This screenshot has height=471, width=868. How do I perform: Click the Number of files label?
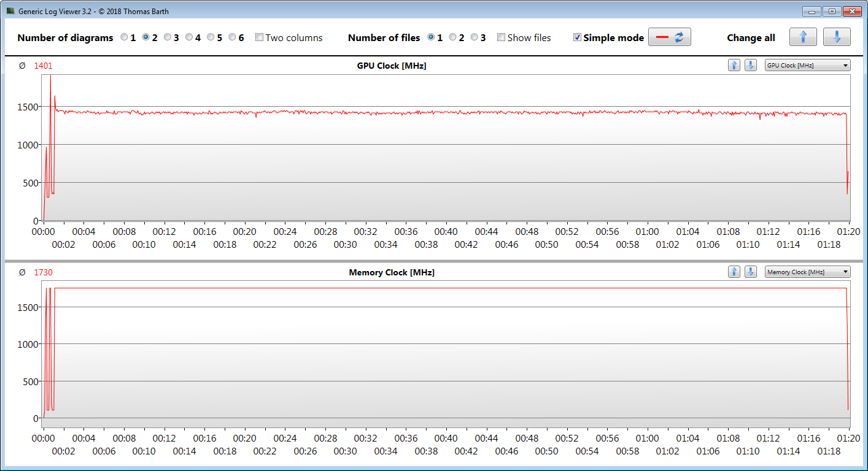pyautogui.click(x=384, y=37)
